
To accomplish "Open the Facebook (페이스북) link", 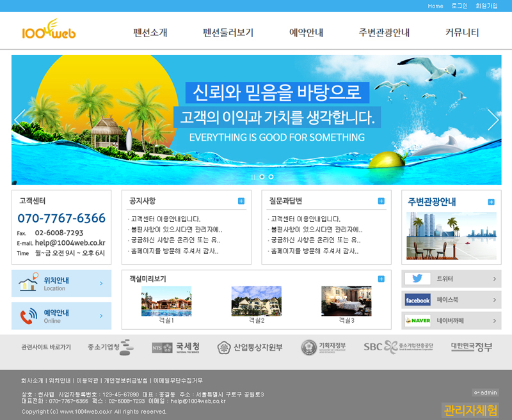I will point(451,300).
